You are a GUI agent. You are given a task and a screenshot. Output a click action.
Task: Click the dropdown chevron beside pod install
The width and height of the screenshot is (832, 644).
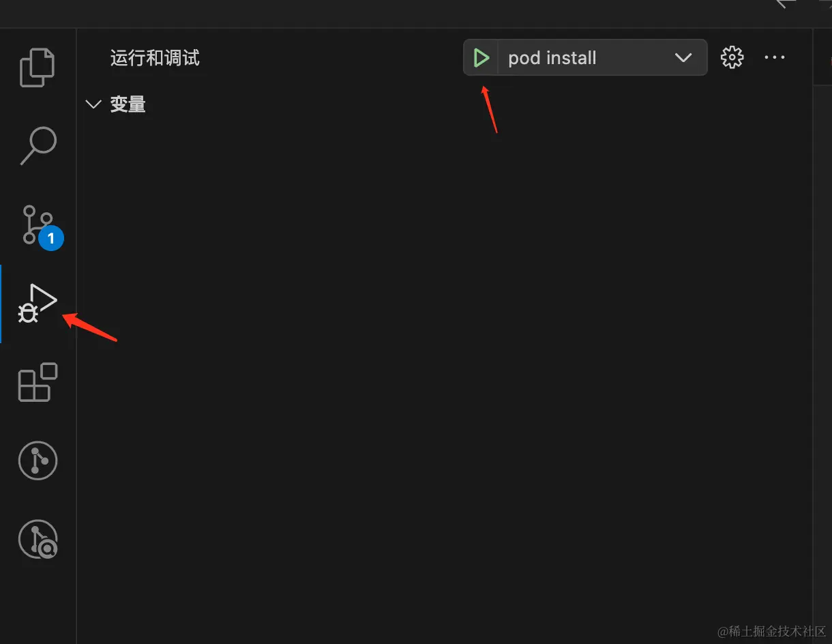click(683, 58)
